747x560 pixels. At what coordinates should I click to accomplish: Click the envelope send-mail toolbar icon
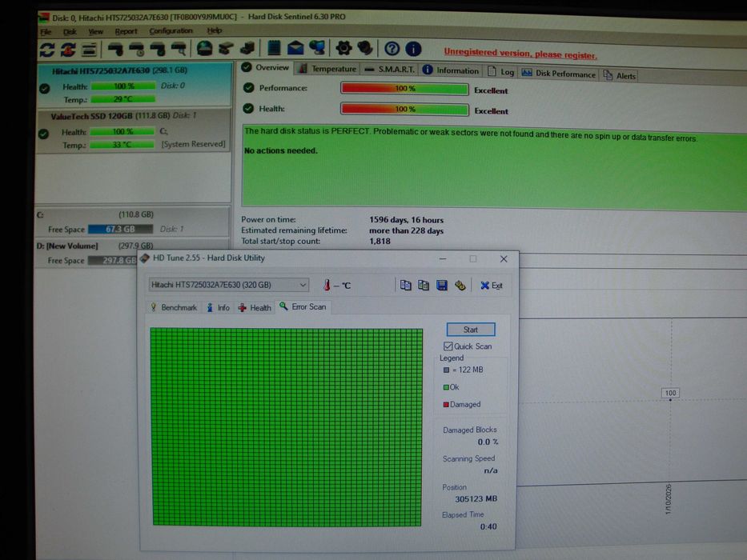point(295,48)
